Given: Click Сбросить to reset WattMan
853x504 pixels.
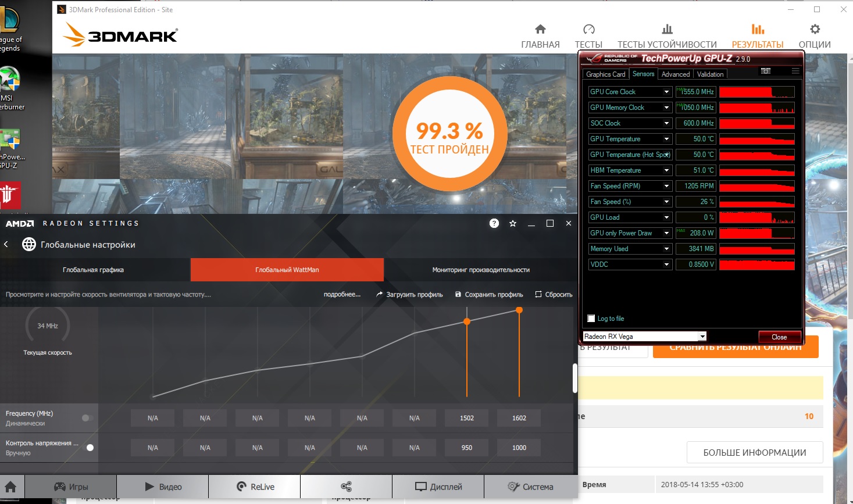Looking at the screenshot, I should click(554, 295).
